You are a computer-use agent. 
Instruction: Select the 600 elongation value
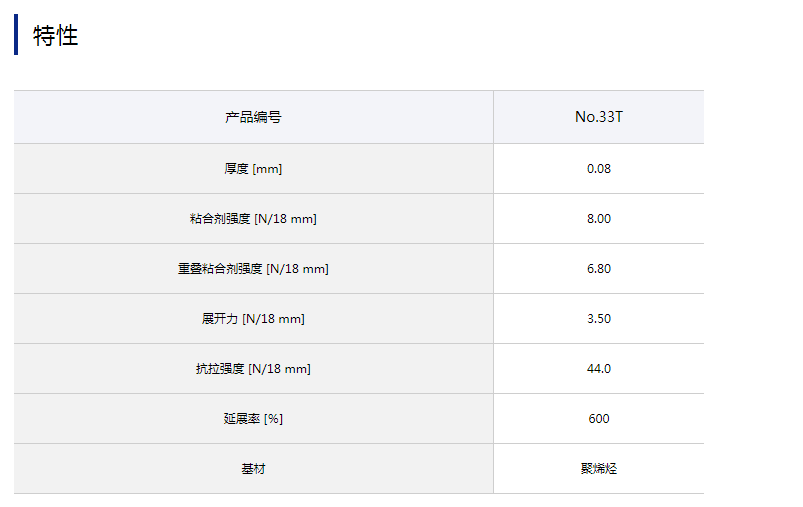click(x=598, y=419)
